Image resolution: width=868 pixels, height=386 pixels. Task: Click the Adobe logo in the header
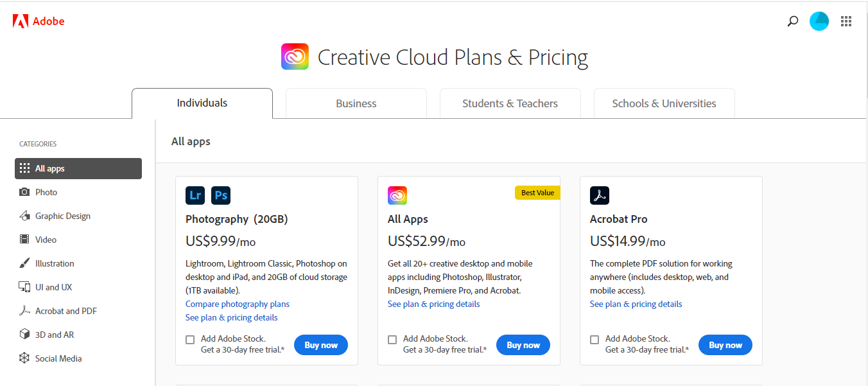(39, 21)
